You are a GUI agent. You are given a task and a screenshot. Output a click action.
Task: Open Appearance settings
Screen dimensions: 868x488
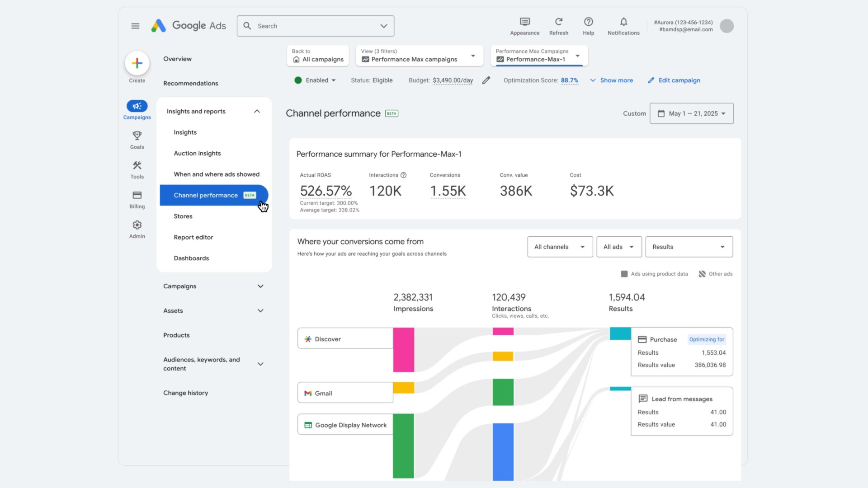pos(524,21)
